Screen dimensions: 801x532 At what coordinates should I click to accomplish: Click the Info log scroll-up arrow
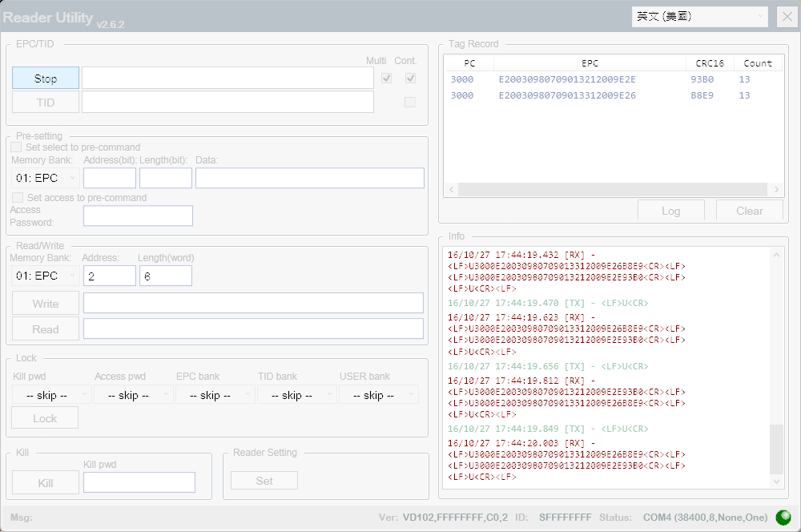776,255
